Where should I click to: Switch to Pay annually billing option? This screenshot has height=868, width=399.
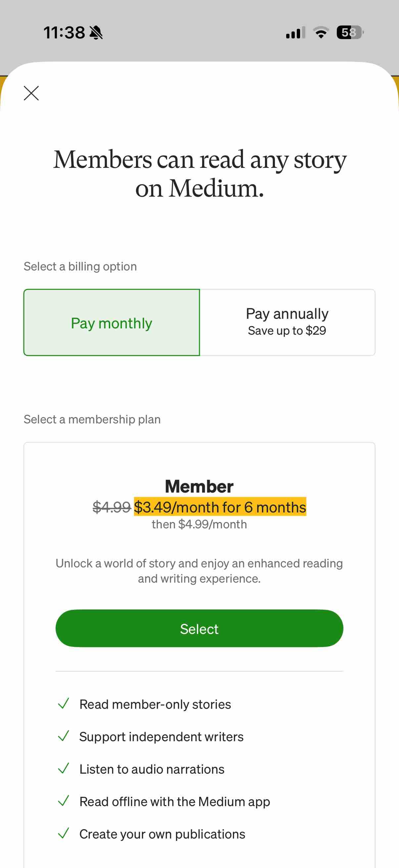[x=287, y=322]
